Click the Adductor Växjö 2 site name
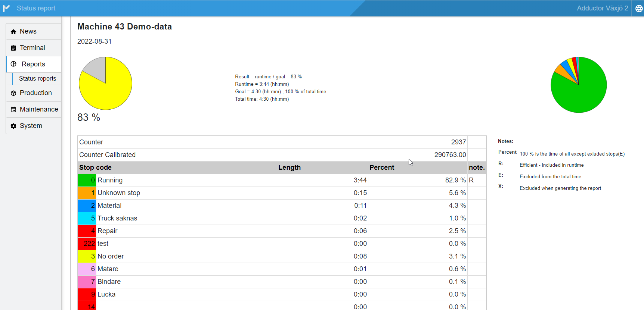The width and height of the screenshot is (644, 310). 602,8
